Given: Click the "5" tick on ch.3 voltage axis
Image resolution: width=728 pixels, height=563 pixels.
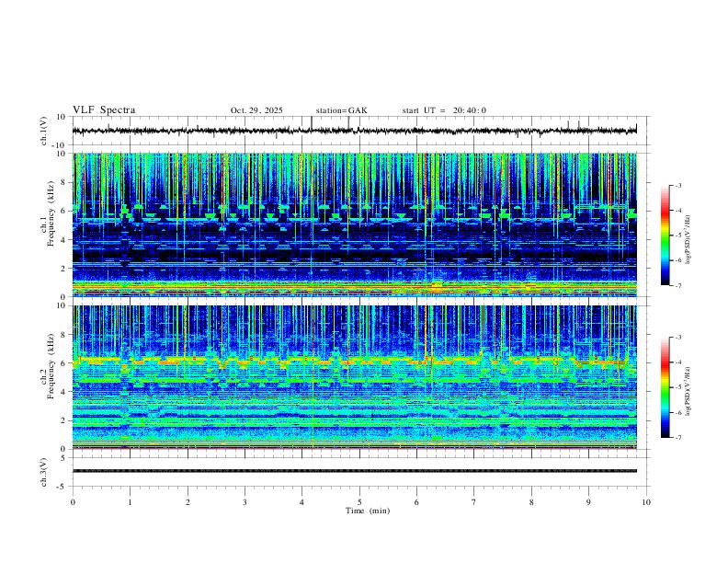Looking at the screenshot, I should [64, 458].
